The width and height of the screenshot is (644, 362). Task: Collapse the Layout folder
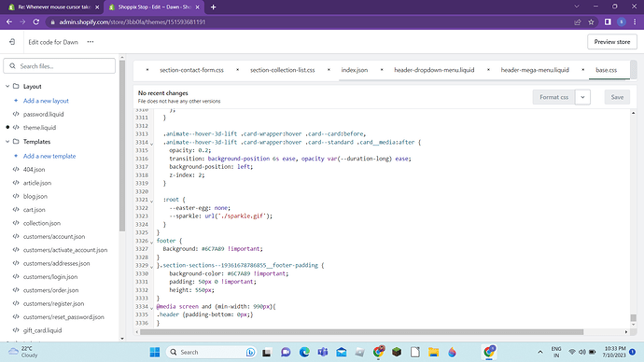coord(7,86)
